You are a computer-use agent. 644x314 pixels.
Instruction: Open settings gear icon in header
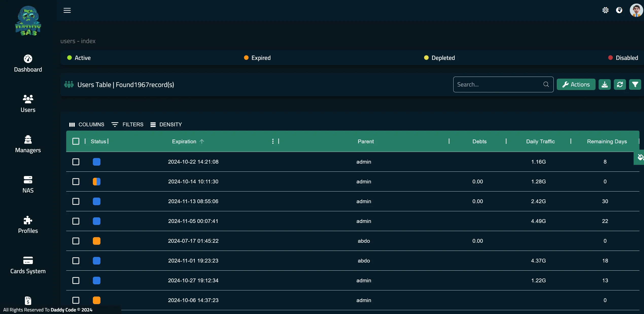605,10
